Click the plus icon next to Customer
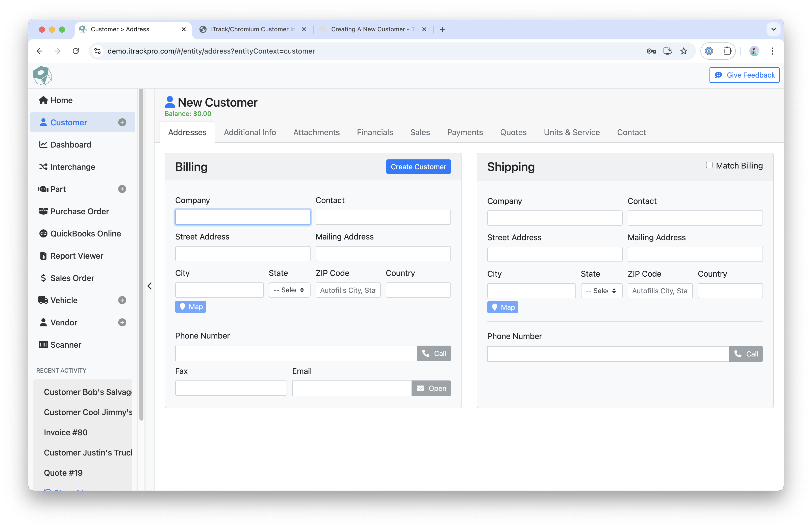Viewport: 812px width, 528px height. point(122,123)
